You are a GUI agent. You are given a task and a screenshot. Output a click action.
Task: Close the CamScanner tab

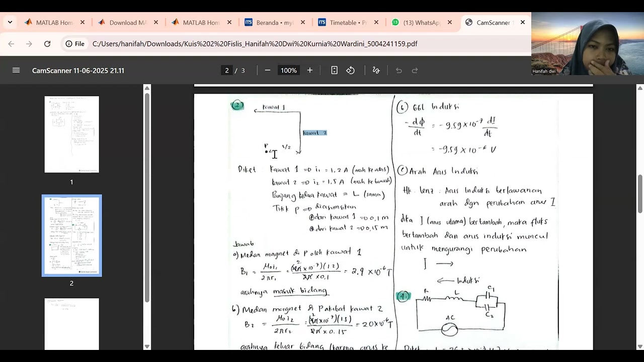(523, 23)
